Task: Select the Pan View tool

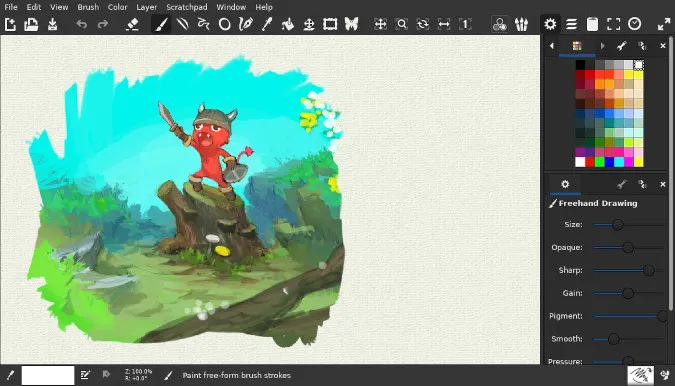Action: (380, 25)
